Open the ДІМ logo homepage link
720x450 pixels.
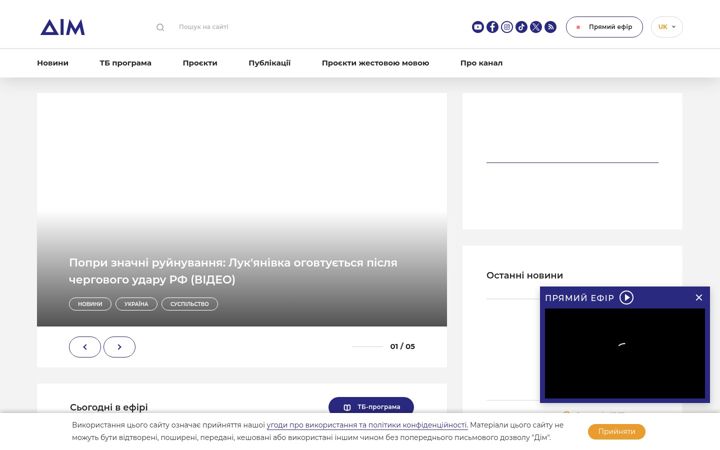[62, 27]
